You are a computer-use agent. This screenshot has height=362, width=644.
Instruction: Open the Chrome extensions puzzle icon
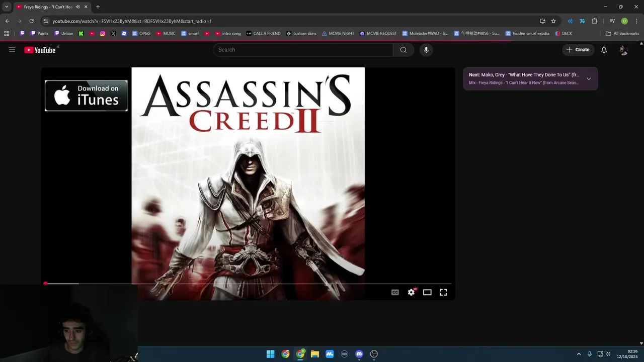coord(595,21)
